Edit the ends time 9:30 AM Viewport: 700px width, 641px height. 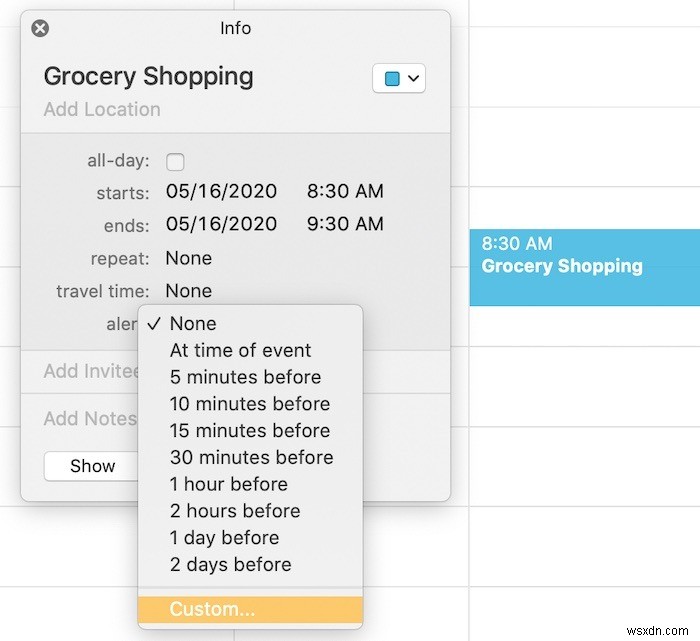[x=345, y=224]
